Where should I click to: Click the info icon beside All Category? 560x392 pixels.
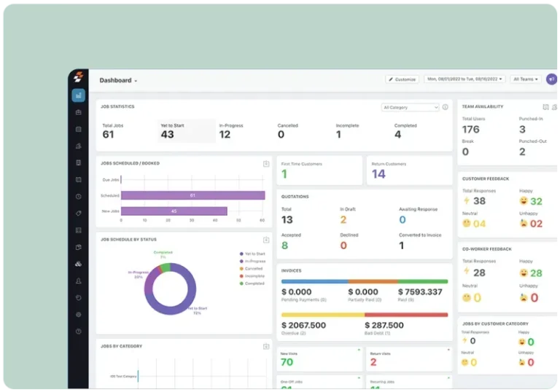(446, 108)
